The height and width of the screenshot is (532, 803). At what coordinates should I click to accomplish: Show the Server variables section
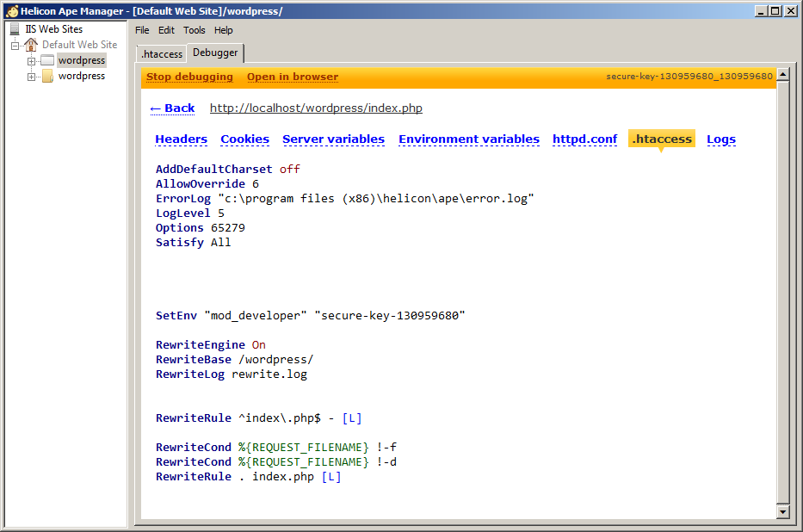click(x=333, y=139)
